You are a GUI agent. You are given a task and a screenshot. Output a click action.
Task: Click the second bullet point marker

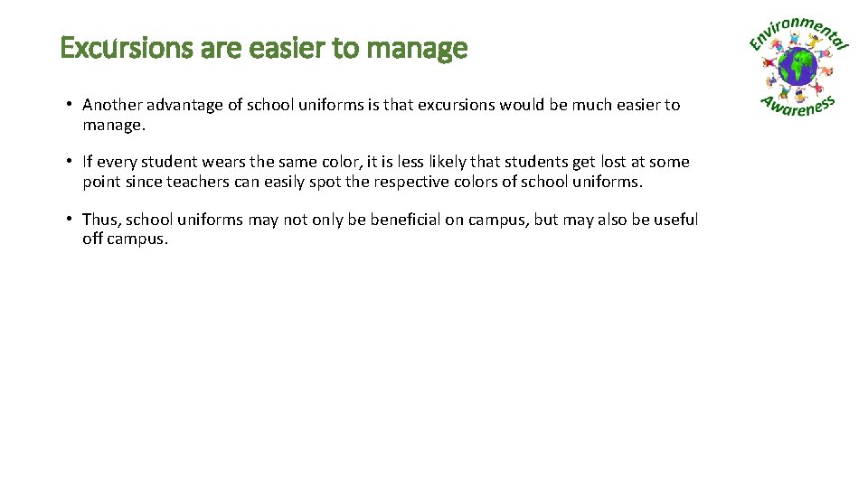tap(70, 161)
